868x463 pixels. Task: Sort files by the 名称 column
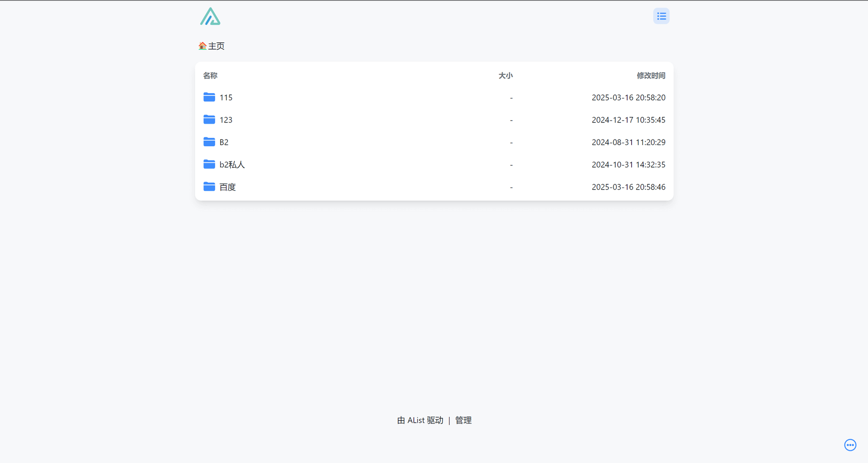pos(210,75)
